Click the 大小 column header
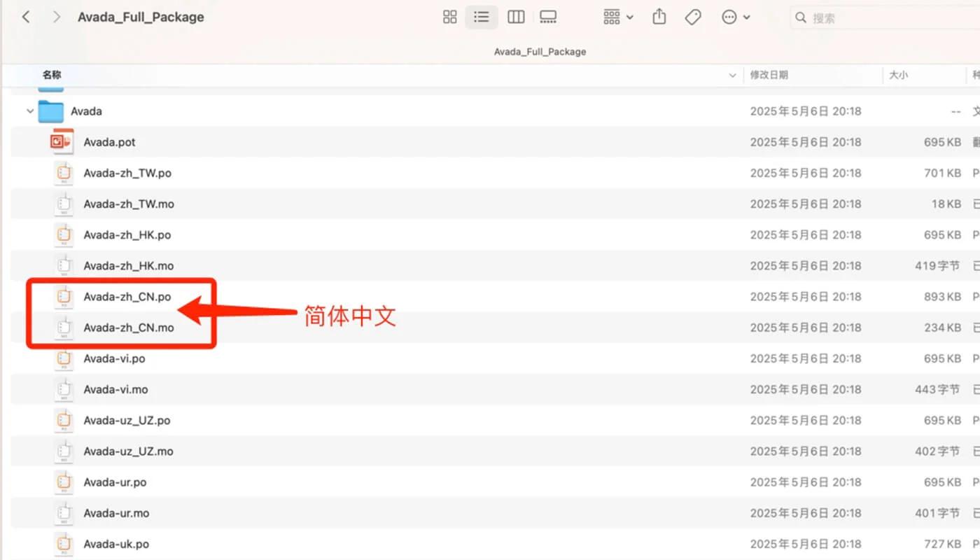This screenshot has width=980, height=560. pos(899,75)
